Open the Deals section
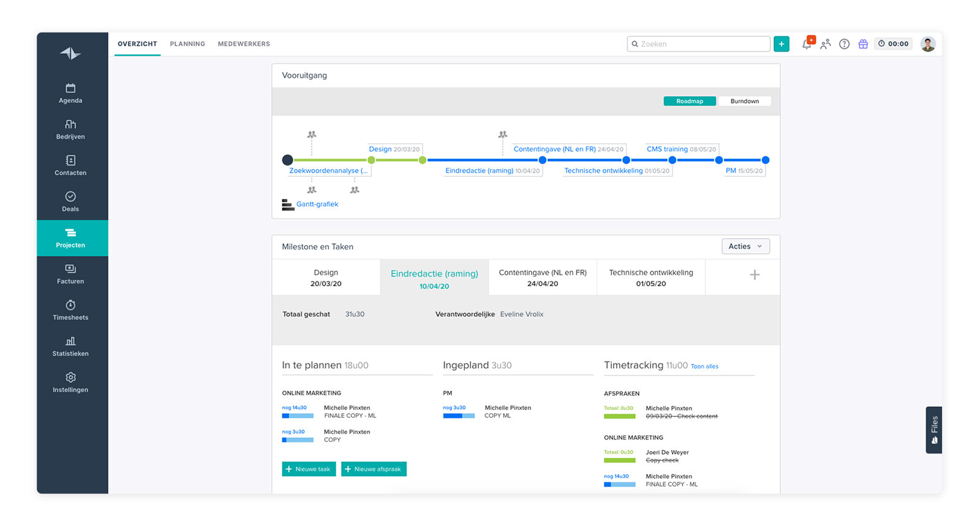Viewport: 980px width, 527px height. tap(70, 202)
